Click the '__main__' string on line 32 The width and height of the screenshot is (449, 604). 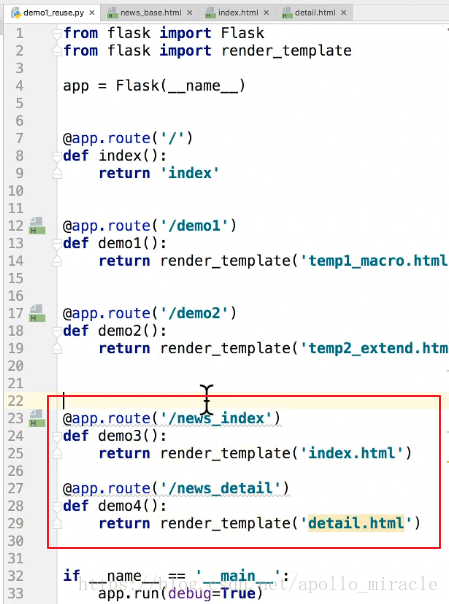pyautogui.click(x=238, y=576)
